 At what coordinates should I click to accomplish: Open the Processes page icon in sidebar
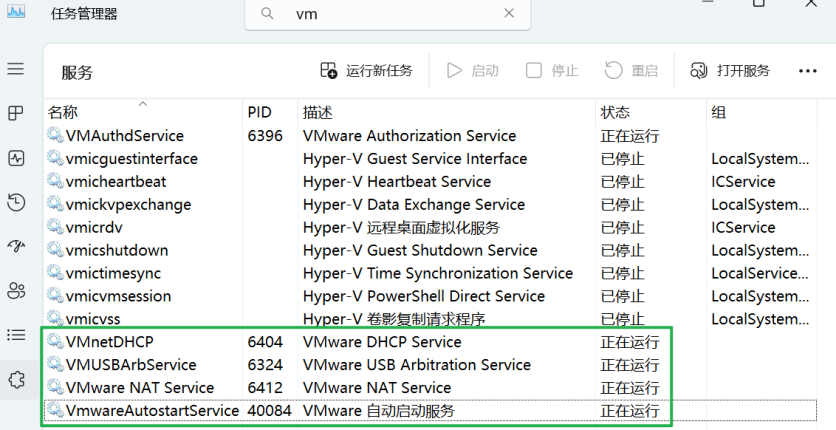15,113
